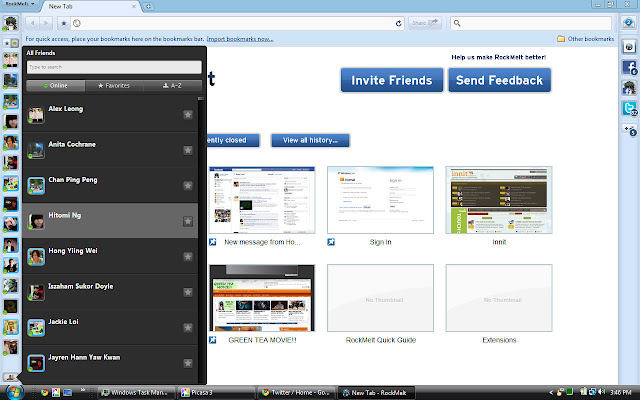
Task: Switch to the Online friends tab
Action: tap(56, 86)
